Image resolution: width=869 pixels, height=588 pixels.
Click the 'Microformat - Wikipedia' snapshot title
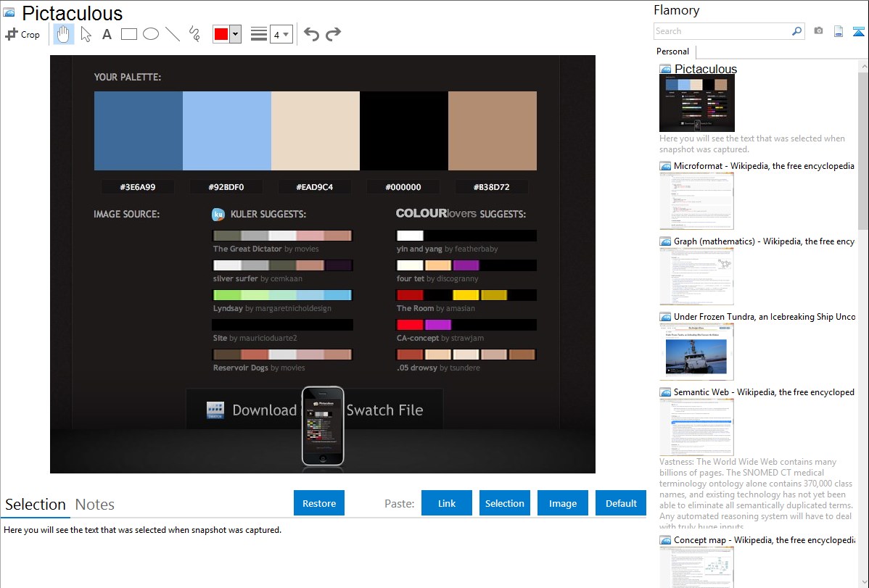765,166
